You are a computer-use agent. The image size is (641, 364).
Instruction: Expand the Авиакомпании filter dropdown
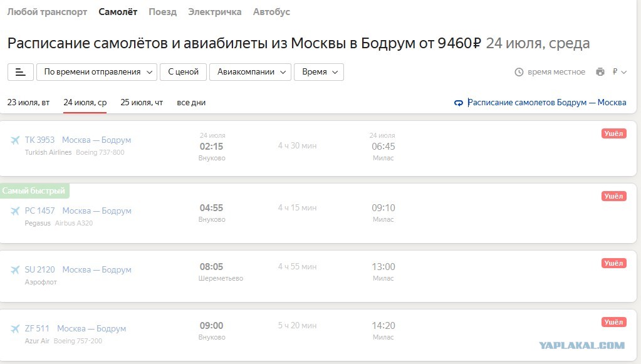coord(250,72)
